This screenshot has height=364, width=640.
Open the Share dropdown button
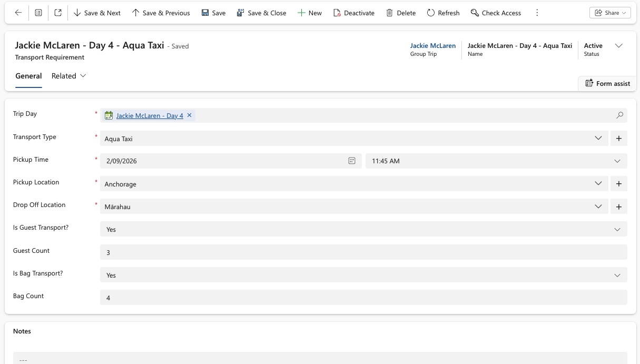point(610,13)
